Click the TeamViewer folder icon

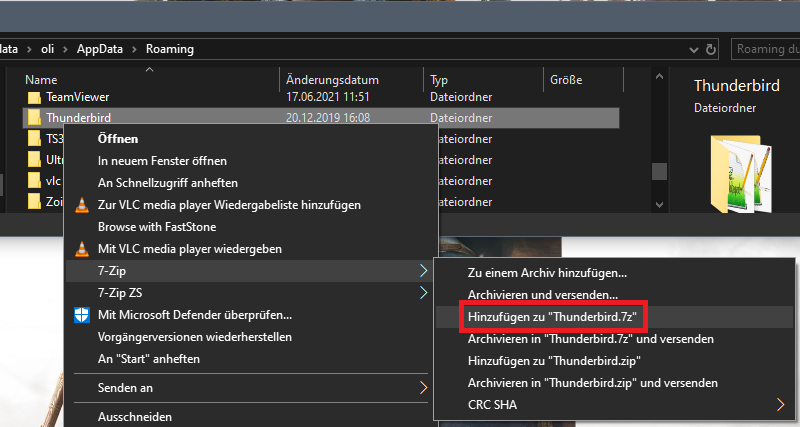point(34,97)
